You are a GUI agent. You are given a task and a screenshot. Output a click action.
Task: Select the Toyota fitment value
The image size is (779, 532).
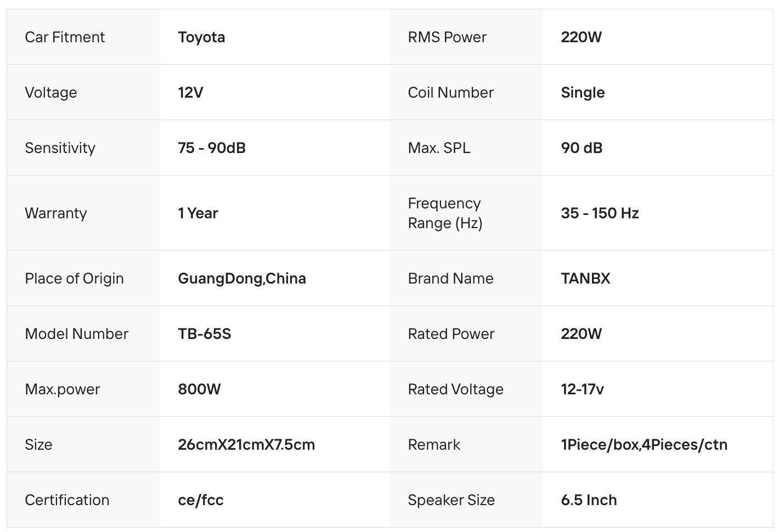201,37
